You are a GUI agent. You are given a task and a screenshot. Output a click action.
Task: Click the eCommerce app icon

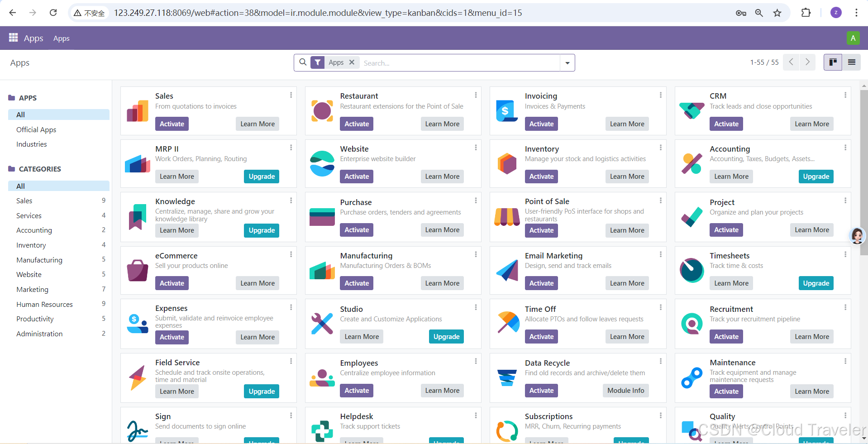[x=138, y=270]
